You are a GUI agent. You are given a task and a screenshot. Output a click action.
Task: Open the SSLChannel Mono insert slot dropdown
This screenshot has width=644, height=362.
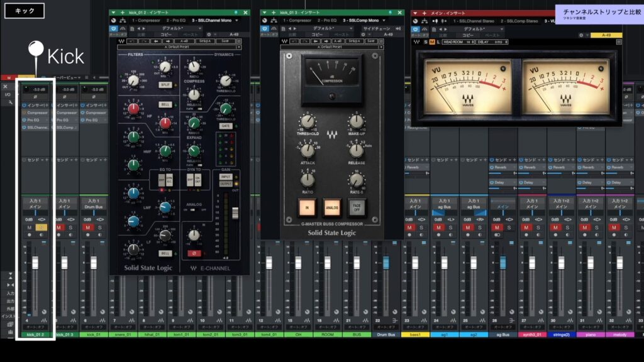236,21
